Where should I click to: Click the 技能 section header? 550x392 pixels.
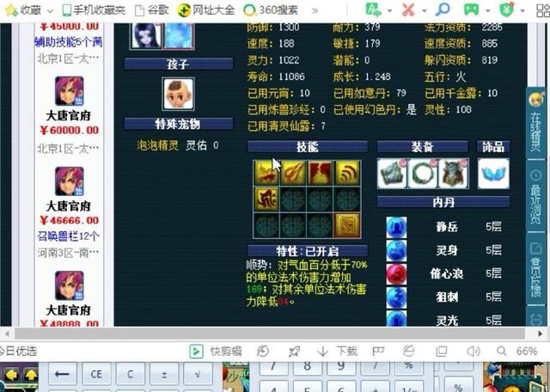(x=308, y=147)
